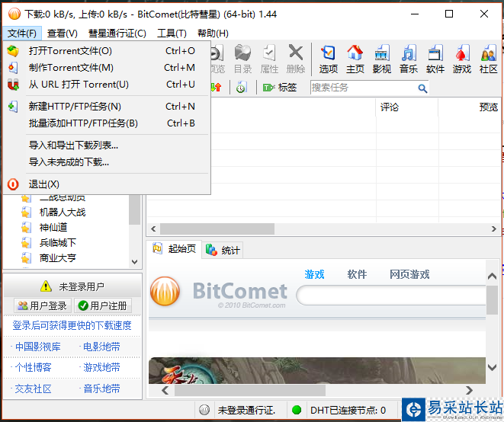Open the 个性博客 link
504x422 pixels.
[x=33, y=367]
